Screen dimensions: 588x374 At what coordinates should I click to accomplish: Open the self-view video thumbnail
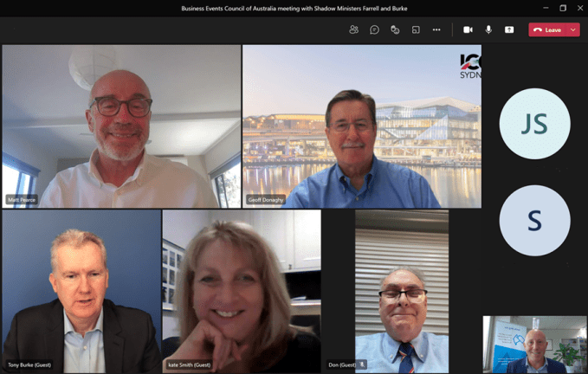click(x=534, y=345)
